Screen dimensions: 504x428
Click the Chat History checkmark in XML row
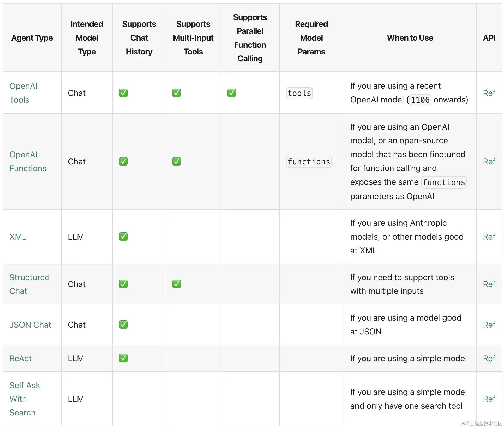pyautogui.click(x=123, y=236)
